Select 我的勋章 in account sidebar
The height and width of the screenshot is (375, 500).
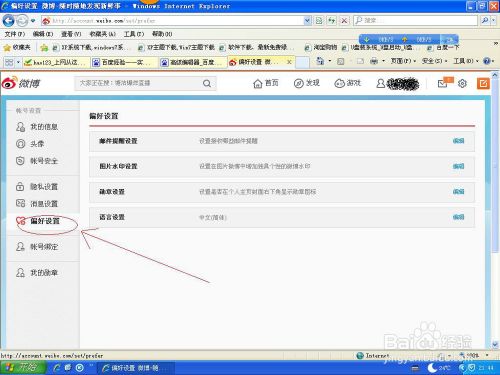pos(37,273)
